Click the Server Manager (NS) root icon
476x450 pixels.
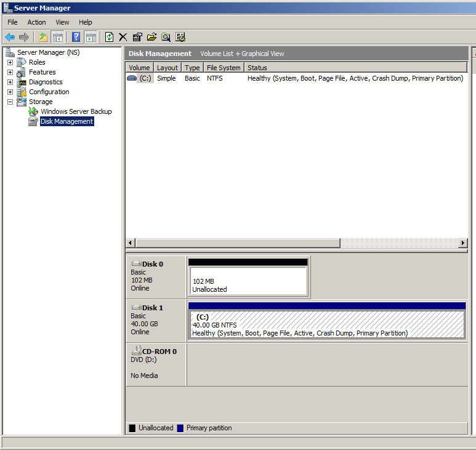(x=10, y=52)
